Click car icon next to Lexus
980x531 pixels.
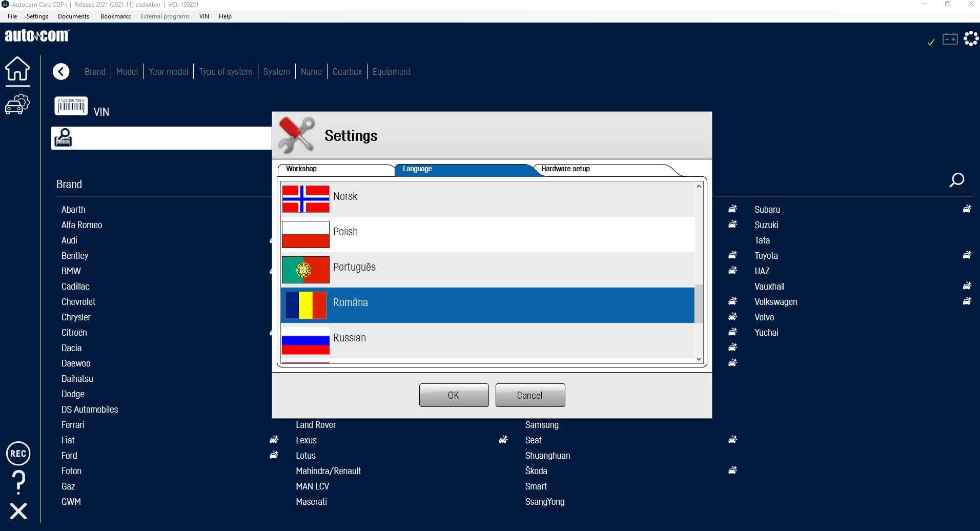pyautogui.click(x=503, y=439)
